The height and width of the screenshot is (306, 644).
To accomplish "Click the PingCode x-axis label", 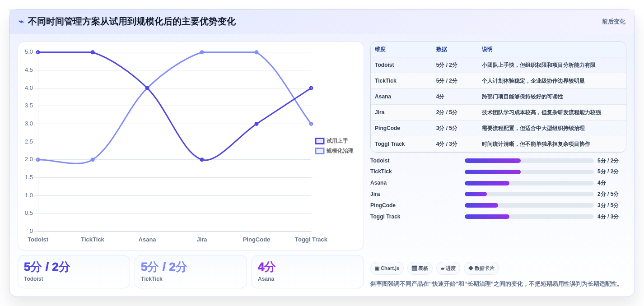I will pos(257,240).
